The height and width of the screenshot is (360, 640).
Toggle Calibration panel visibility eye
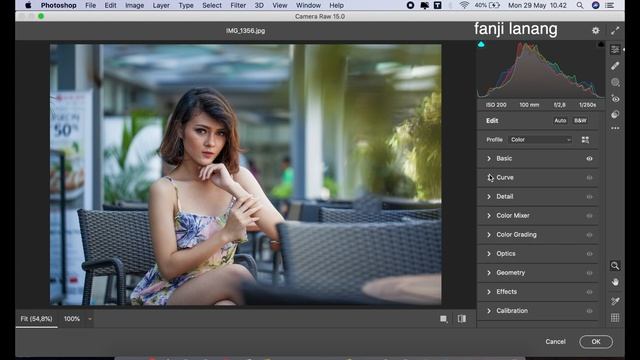click(x=589, y=311)
